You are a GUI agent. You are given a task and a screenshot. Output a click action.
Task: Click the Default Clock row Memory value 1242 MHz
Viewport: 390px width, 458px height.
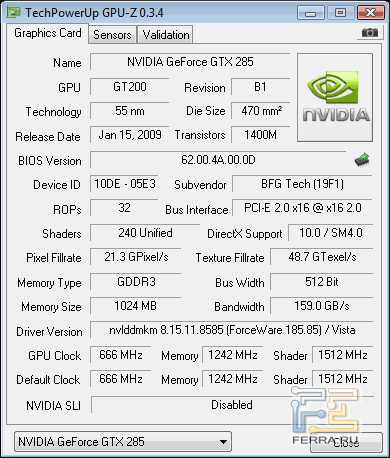point(233,379)
